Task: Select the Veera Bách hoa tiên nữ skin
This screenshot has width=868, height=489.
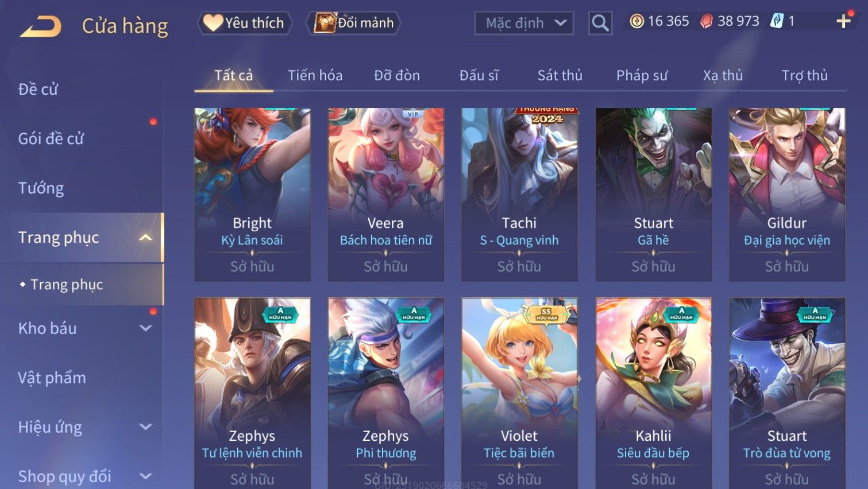Action: [385, 195]
